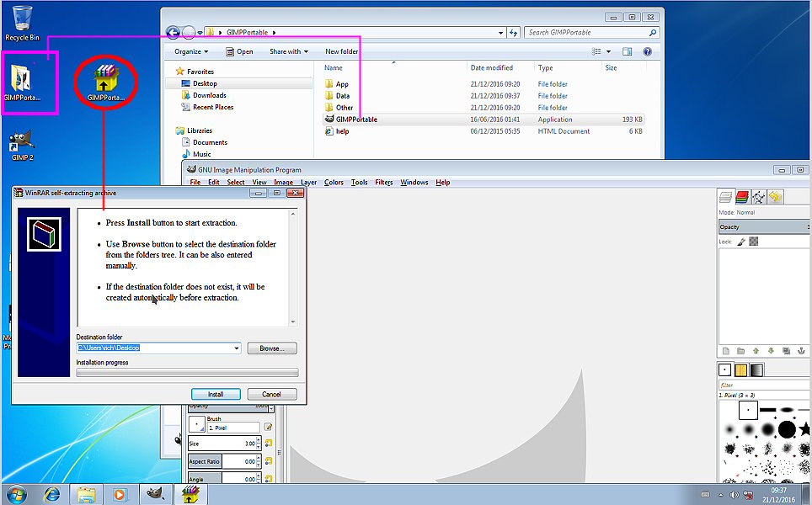Open the Organize dropdown in Explorer
Viewport: 812px width, 505px height.
[191, 51]
